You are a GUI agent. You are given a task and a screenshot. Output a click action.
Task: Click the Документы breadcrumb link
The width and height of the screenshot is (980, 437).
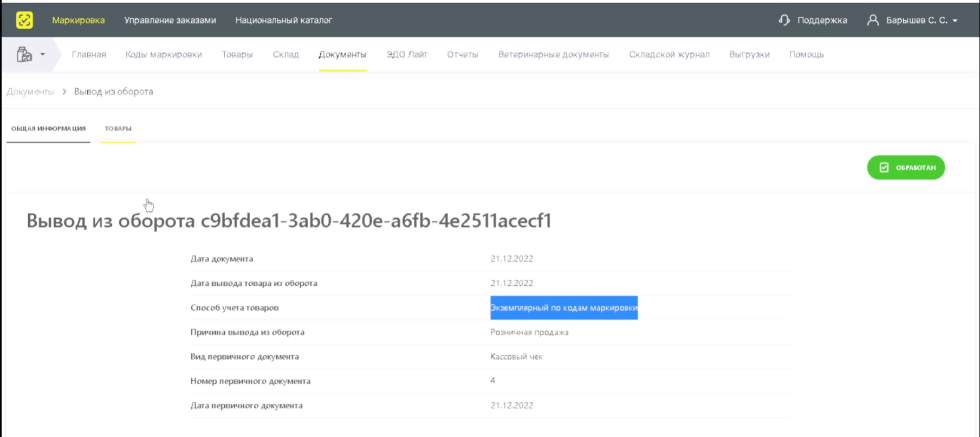(31, 92)
